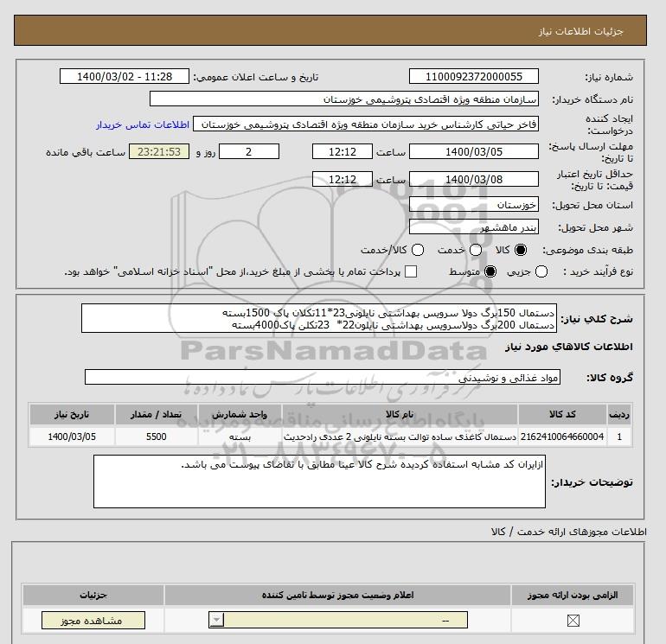Click the تاریخ نیاز column header
This screenshot has height=644, width=666.
pos(72,414)
